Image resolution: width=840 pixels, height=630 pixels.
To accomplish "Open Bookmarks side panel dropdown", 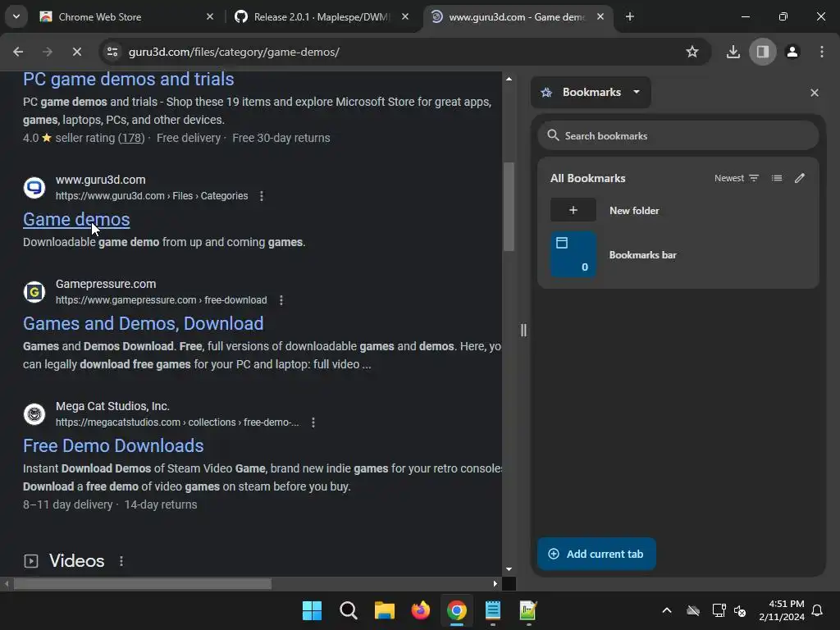I will 591,92.
